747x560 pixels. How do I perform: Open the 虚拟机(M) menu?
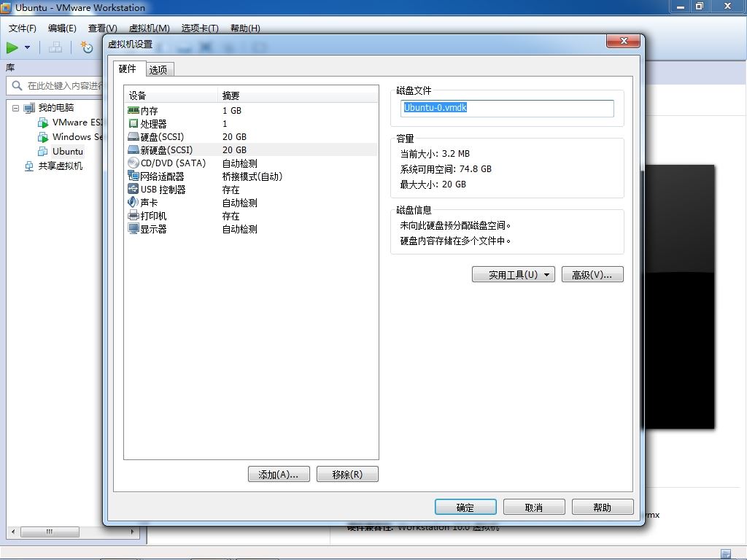tap(149, 28)
